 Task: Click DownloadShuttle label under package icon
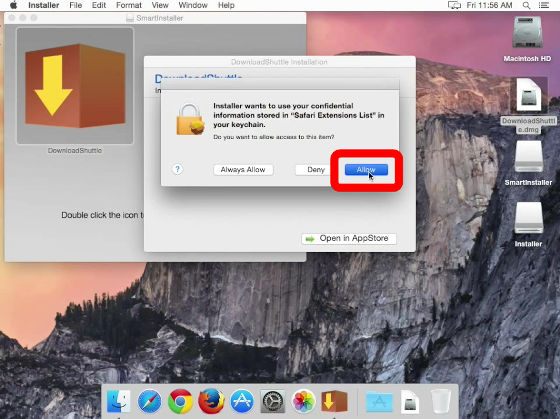[x=75, y=150]
